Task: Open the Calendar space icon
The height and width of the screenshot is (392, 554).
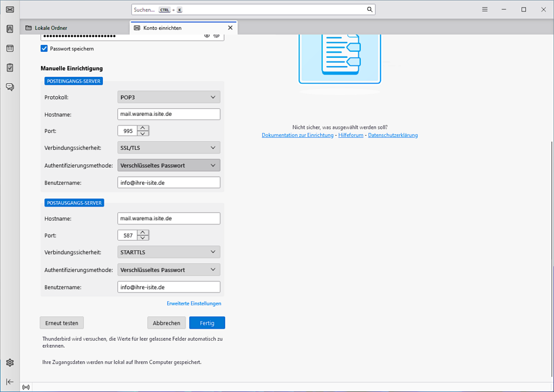Action: coord(10,48)
